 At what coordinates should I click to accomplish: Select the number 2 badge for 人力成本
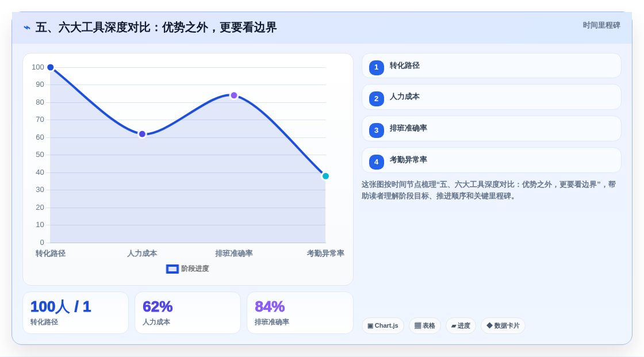(376, 99)
